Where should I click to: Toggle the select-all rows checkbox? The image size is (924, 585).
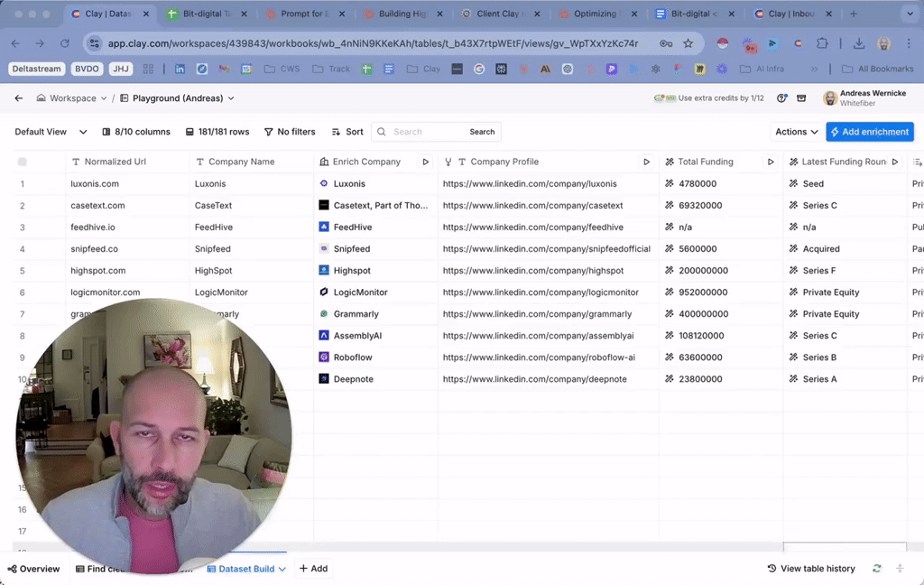(x=23, y=162)
